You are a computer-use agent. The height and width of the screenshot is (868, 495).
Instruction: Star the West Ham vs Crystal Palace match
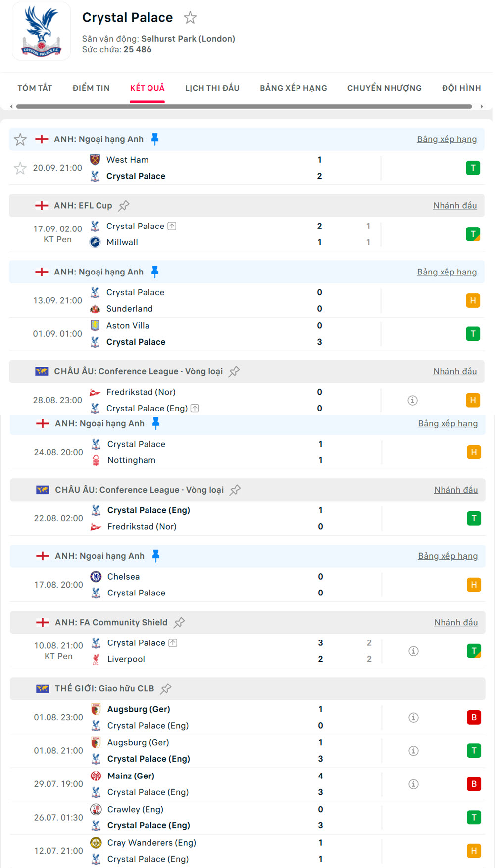tap(20, 168)
